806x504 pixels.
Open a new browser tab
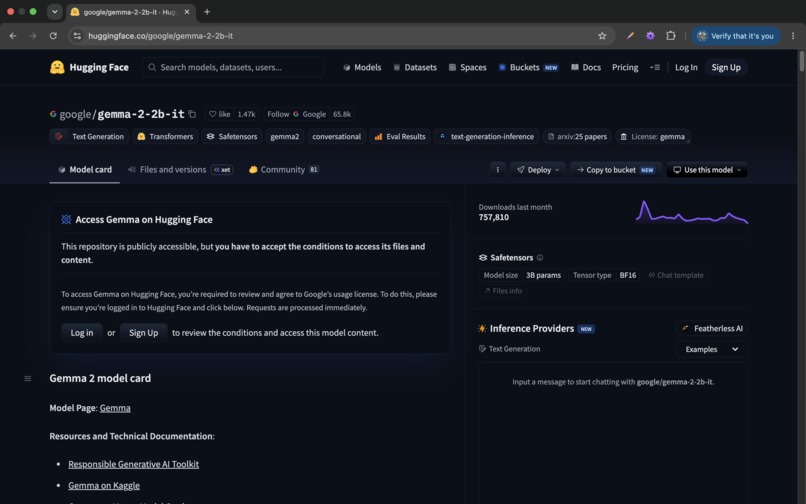[207, 12]
